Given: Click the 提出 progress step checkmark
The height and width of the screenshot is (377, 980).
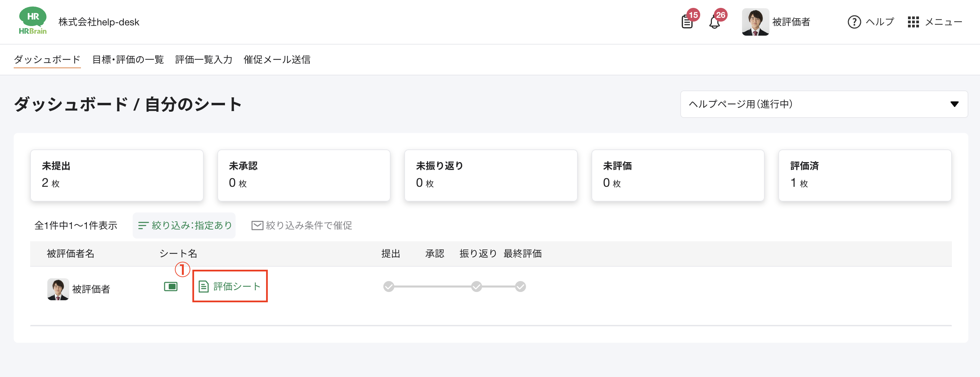Looking at the screenshot, I should 389,287.
